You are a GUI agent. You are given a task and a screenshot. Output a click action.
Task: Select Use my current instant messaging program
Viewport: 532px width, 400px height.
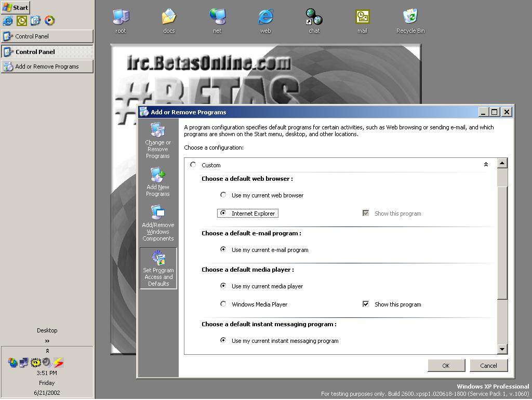223,340
